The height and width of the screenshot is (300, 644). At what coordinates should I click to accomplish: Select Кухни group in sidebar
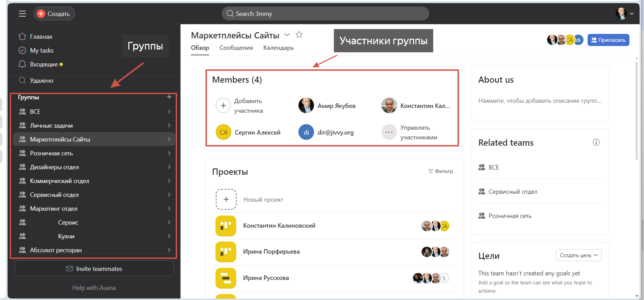point(94,236)
